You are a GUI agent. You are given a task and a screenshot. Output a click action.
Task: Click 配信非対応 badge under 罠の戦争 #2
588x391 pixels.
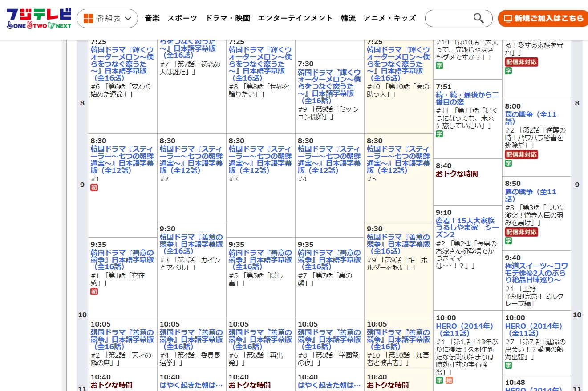(521, 154)
